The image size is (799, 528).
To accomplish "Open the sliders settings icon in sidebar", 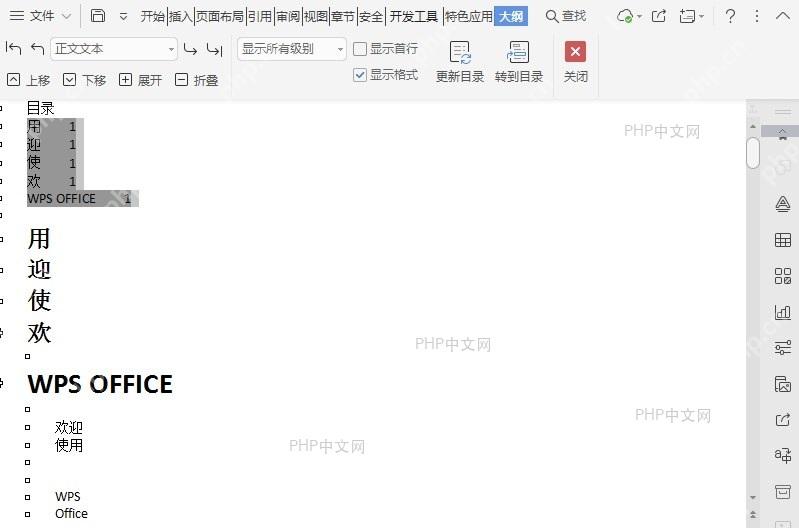I will click(x=783, y=348).
